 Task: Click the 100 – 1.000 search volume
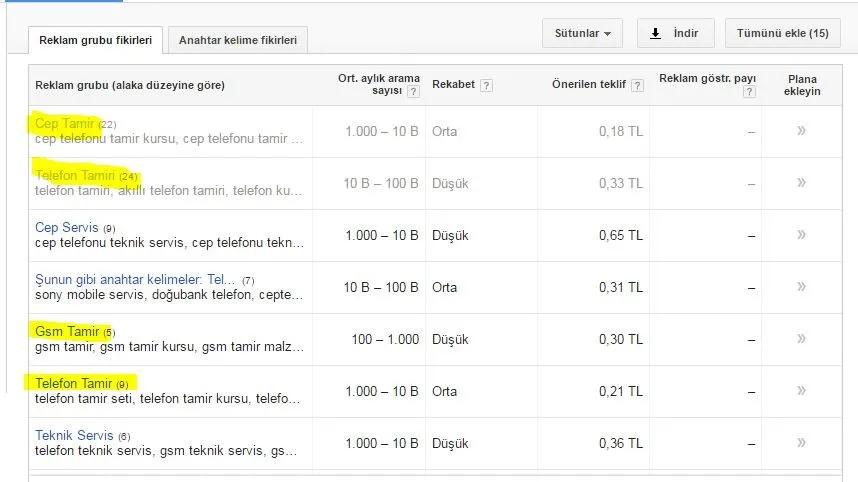(385, 339)
